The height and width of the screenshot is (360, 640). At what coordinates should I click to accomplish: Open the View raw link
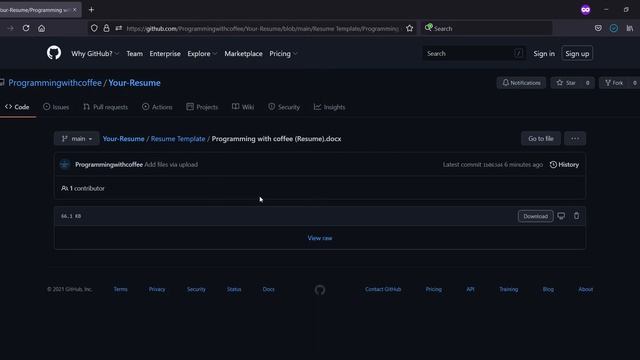pyautogui.click(x=320, y=238)
